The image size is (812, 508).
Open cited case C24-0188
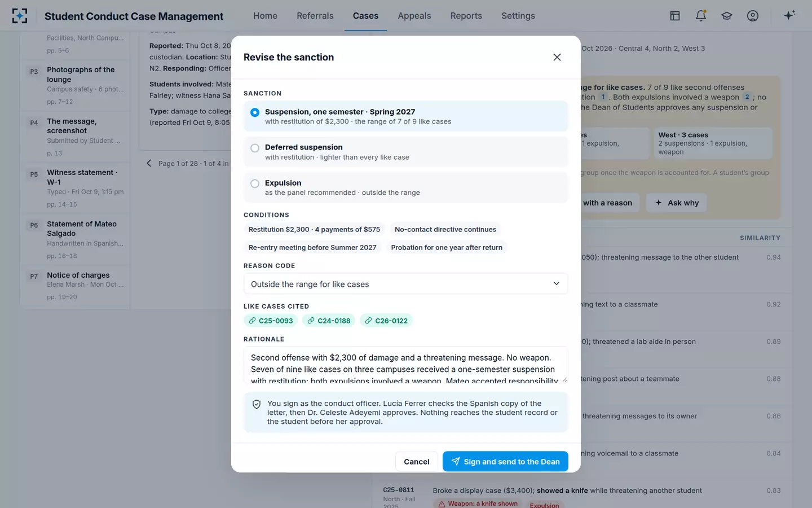click(329, 321)
